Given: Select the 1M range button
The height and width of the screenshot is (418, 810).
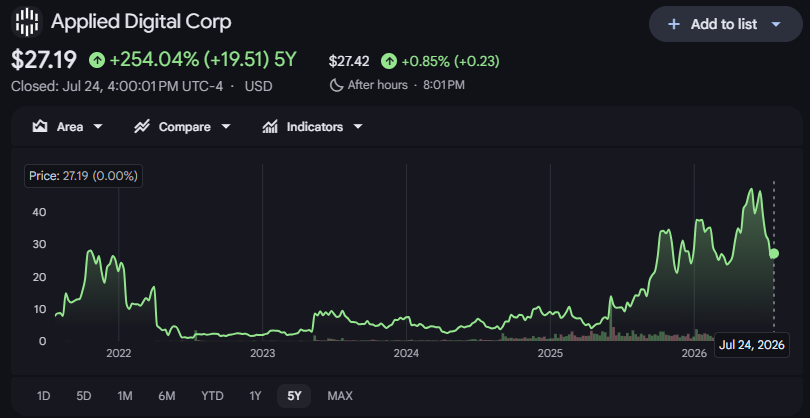Looking at the screenshot, I should click(x=125, y=396).
